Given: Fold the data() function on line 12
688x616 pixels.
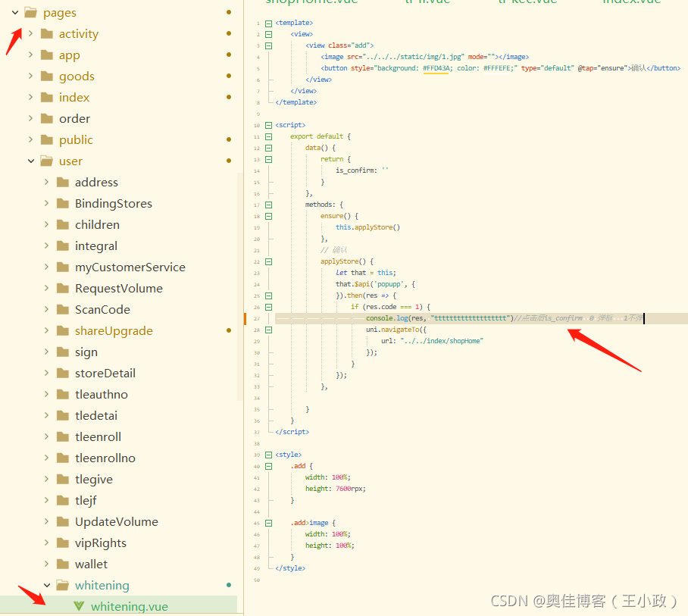Looking at the screenshot, I should tap(268, 149).
